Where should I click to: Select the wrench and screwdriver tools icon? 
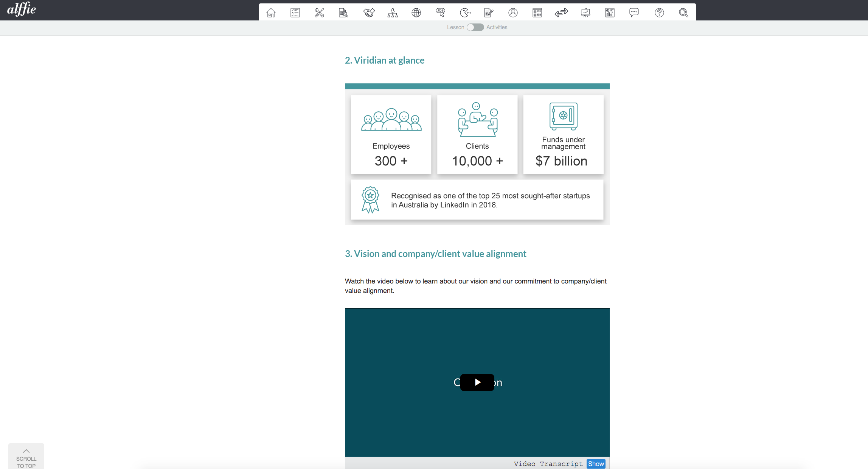(x=319, y=13)
